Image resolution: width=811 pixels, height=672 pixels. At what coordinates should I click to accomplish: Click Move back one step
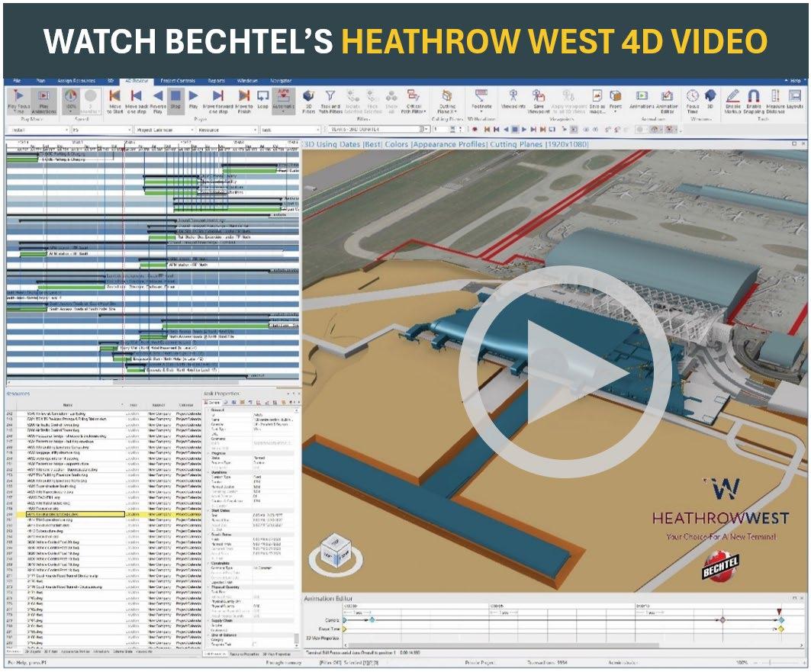point(137,101)
